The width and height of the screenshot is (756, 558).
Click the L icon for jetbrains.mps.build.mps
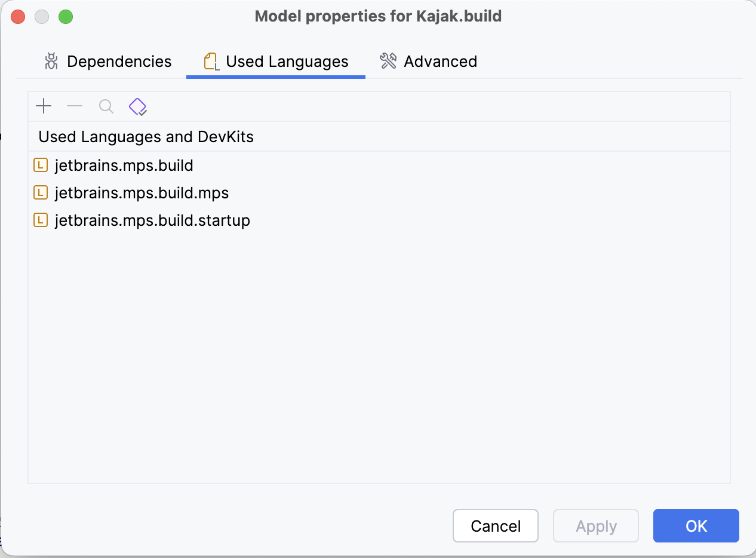point(41,192)
